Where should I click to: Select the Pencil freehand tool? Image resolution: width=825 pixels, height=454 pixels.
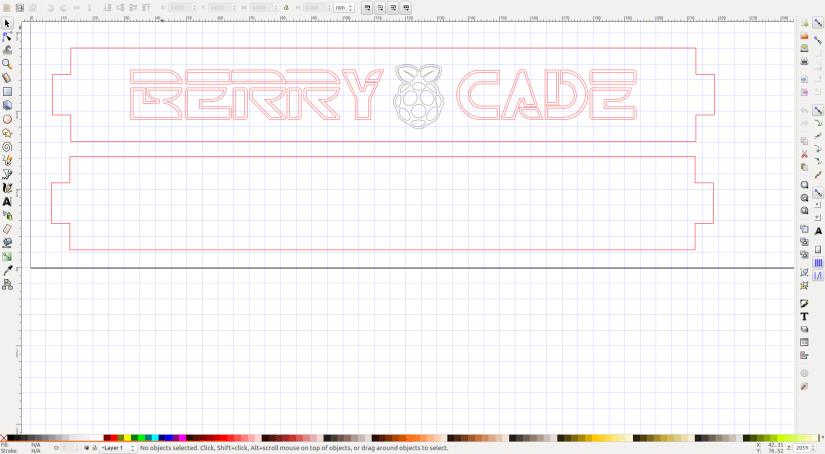pyautogui.click(x=7, y=160)
